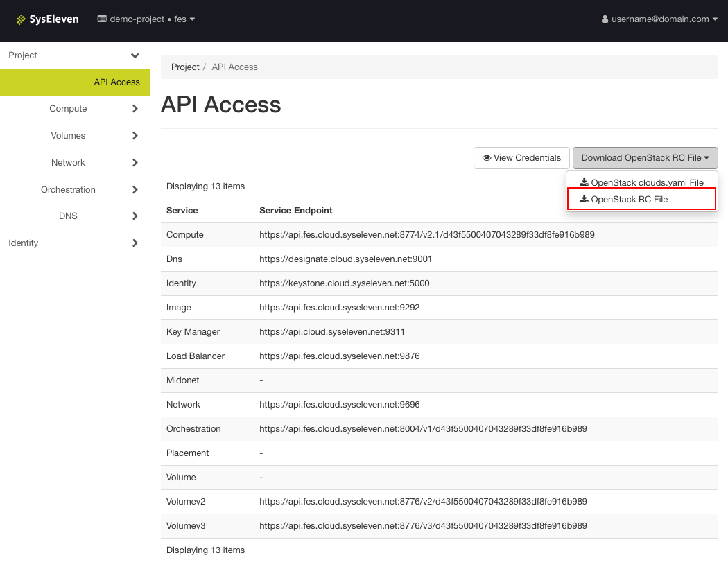Click download icon for clouds.yaml file
The width and height of the screenshot is (728, 569).
584,182
